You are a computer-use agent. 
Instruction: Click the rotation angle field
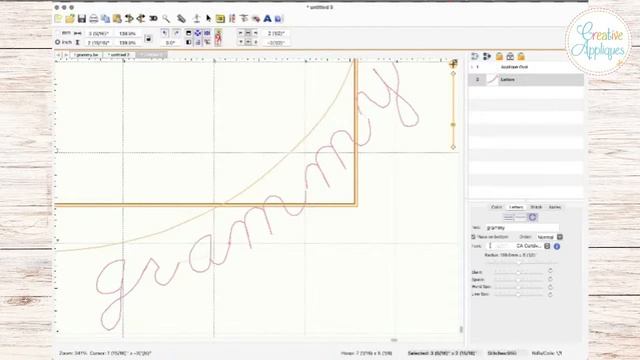pyautogui.click(x=171, y=42)
